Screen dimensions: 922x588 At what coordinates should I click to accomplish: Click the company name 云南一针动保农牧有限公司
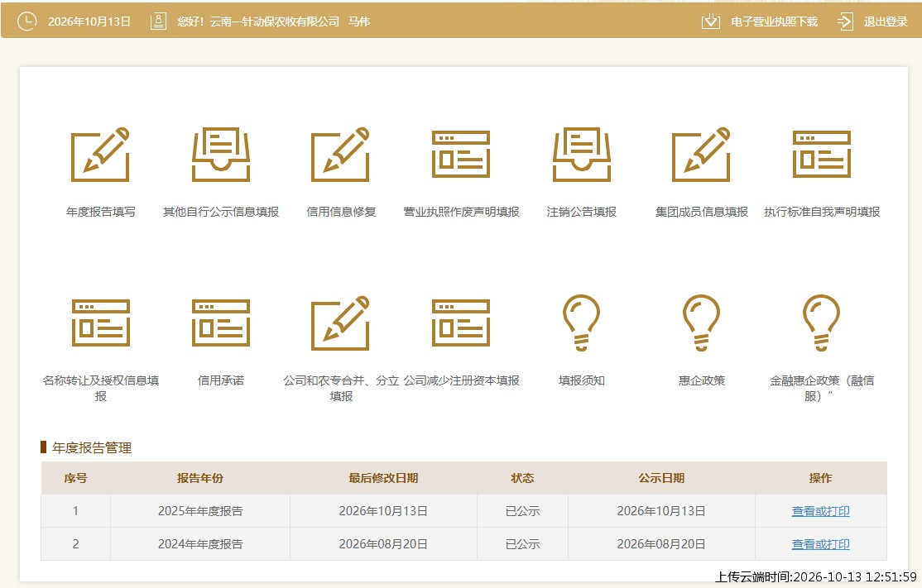tap(275, 22)
